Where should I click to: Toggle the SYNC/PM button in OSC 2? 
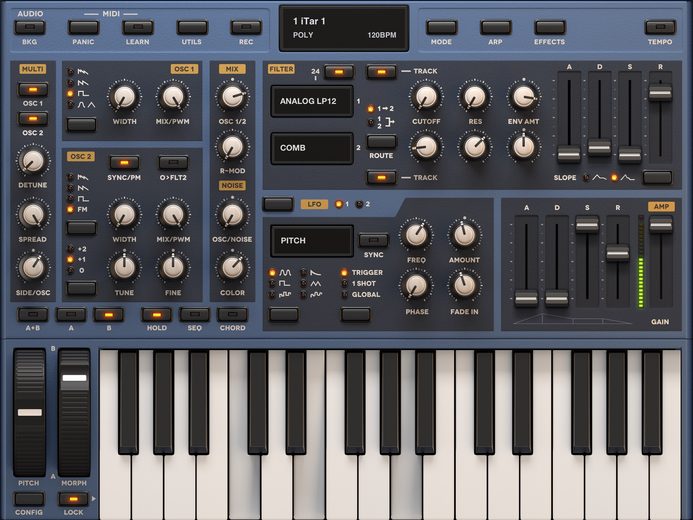[x=124, y=163]
